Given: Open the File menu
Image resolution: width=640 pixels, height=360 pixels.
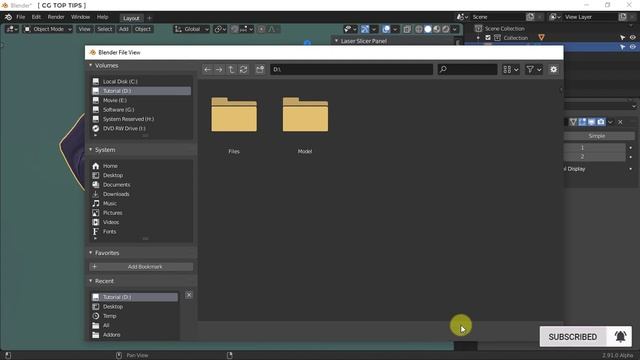Looking at the screenshot, I should coord(20,17).
